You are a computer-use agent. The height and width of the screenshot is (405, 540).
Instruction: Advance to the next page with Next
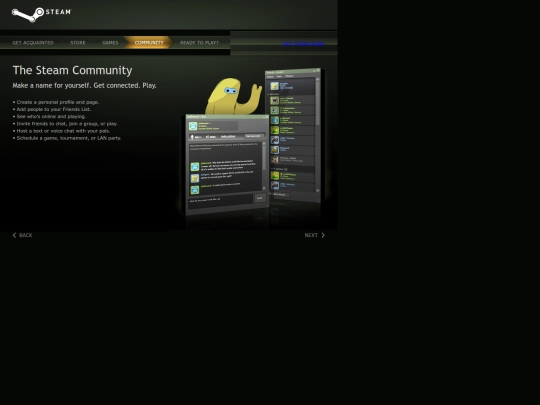[315, 235]
